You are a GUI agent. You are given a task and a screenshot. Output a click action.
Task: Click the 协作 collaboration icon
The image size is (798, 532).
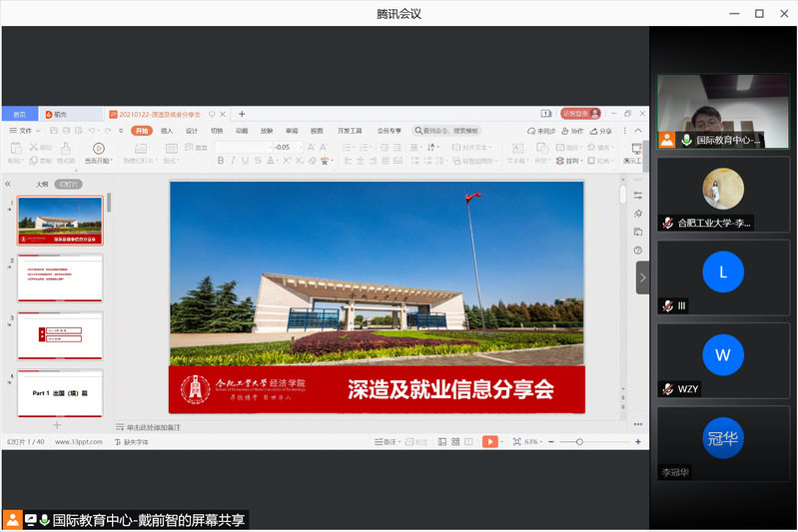coord(574,131)
